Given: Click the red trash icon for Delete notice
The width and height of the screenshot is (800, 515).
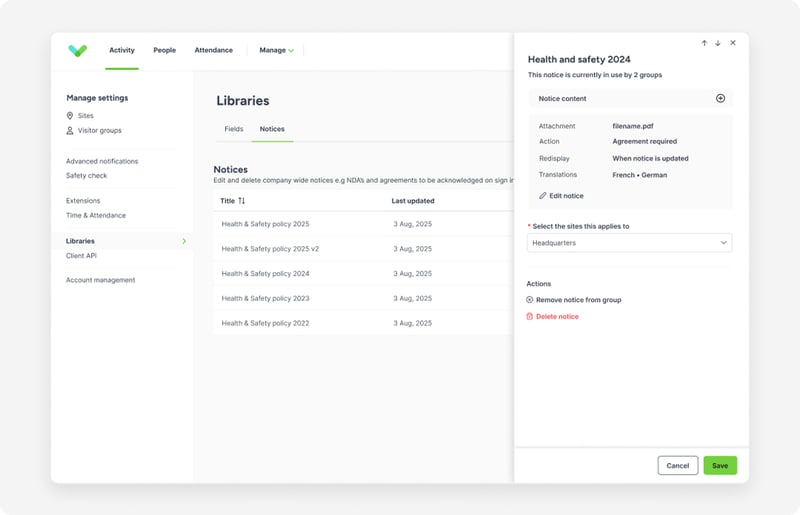Looking at the screenshot, I should tap(530, 316).
